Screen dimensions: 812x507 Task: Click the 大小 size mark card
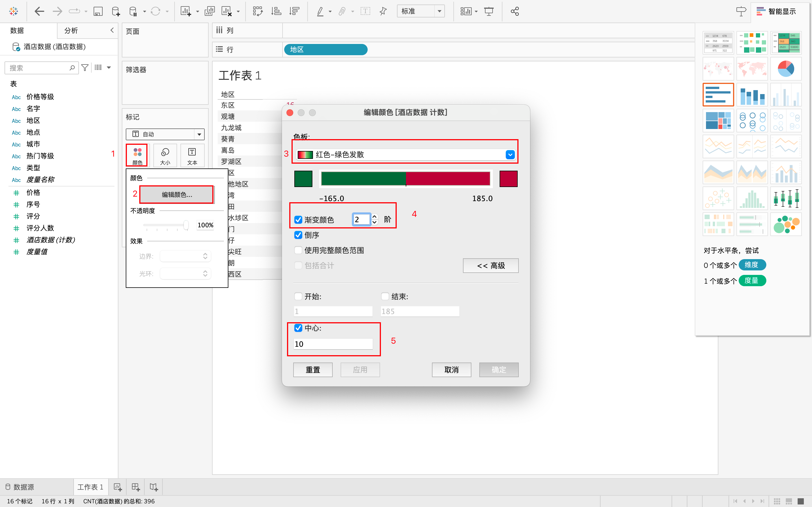165,155
